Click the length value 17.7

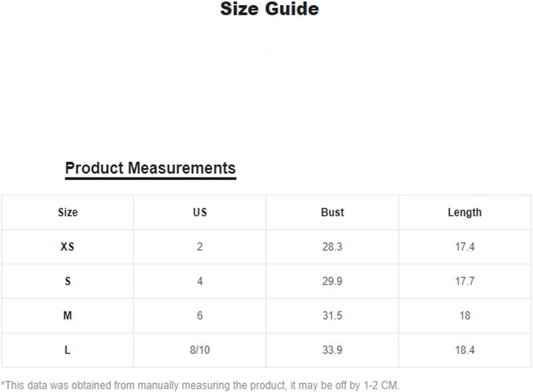pyautogui.click(x=465, y=281)
